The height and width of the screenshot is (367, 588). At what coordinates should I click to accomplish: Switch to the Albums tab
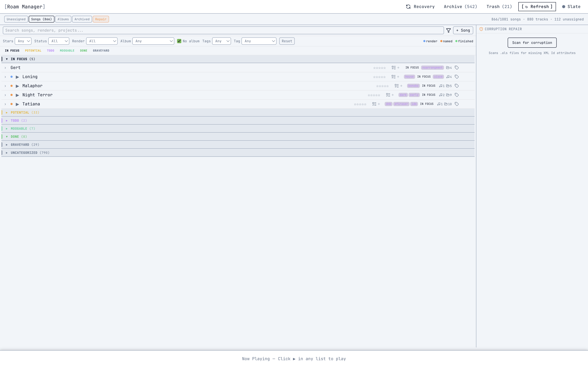point(63,19)
